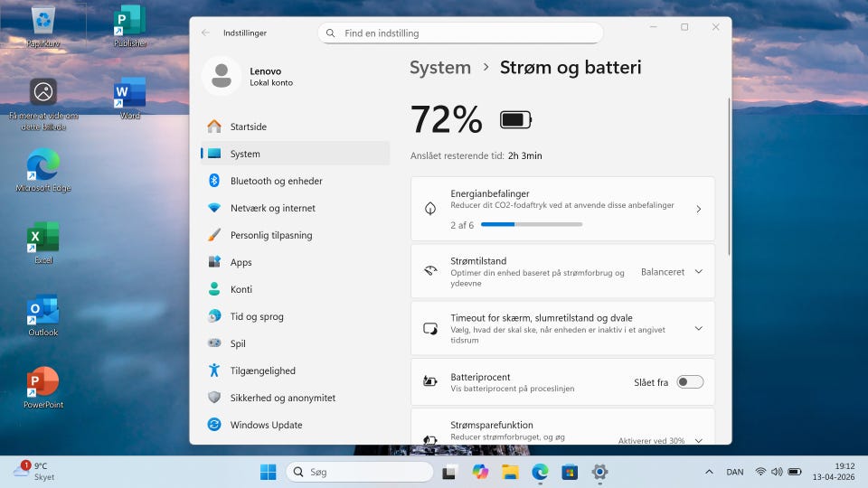This screenshot has height=488, width=868.
Task: Open Bluetooth og enheder settings
Action: (x=276, y=181)
